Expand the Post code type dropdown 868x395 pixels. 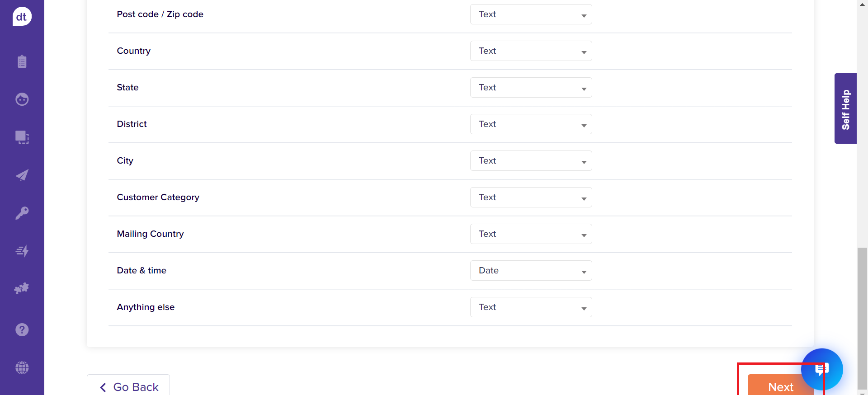pos(531,14)
